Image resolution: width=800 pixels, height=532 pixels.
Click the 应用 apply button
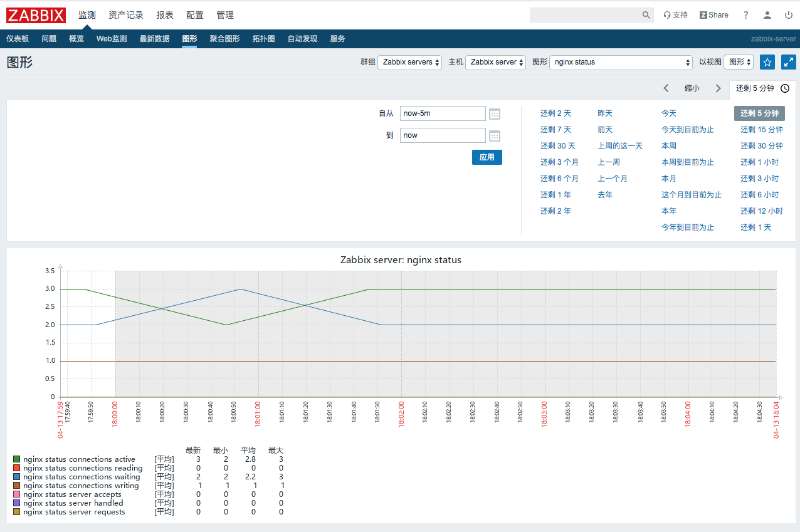pyautogui.click(x=487, y=157)
